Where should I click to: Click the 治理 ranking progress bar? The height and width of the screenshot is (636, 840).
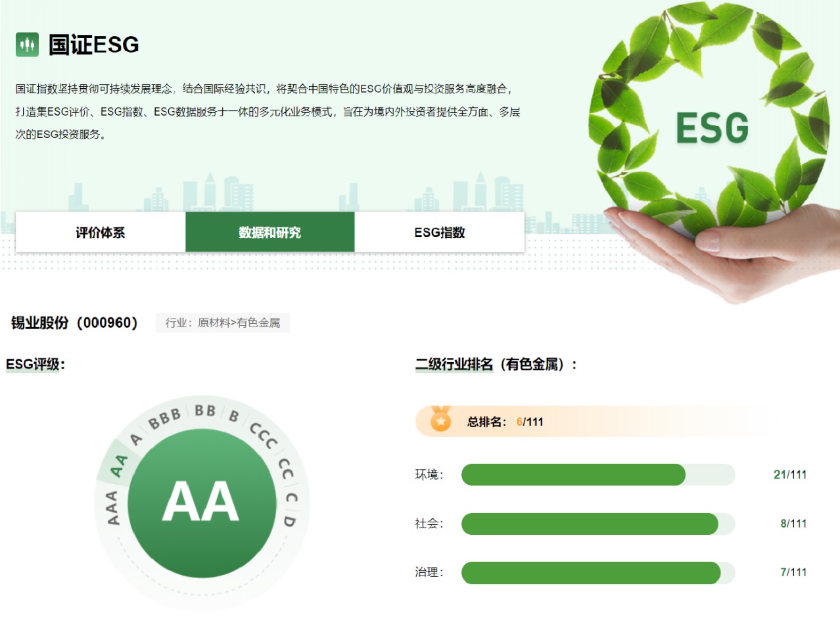coord(597,572)
